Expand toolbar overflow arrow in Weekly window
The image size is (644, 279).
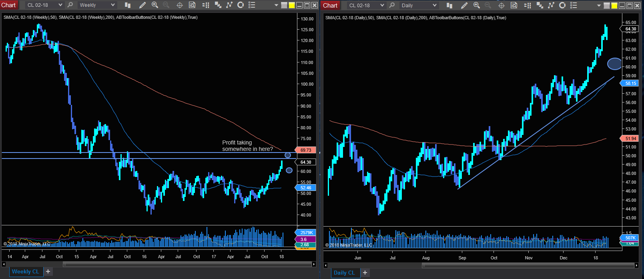276,6
